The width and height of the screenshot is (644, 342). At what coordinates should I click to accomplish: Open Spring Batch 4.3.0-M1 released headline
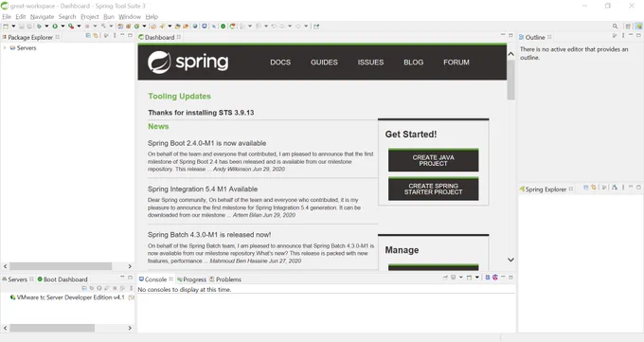[209, 235]
